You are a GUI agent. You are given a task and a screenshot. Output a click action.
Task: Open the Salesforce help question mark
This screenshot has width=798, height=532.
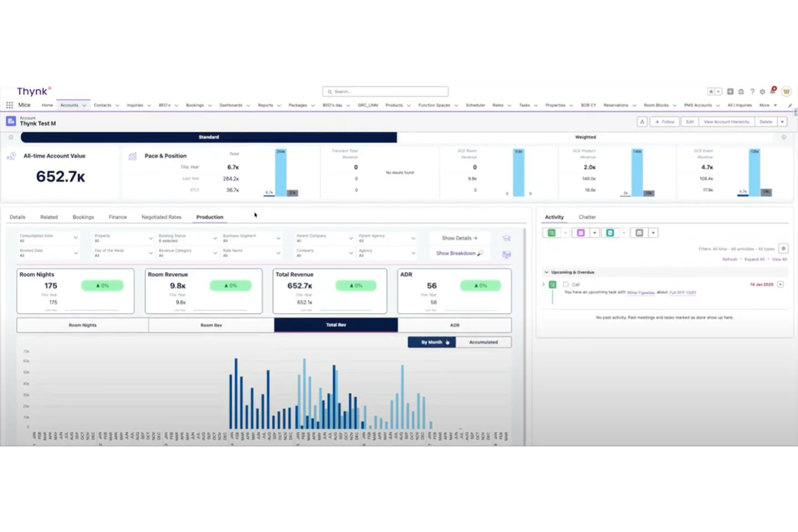tap(752, 92)
